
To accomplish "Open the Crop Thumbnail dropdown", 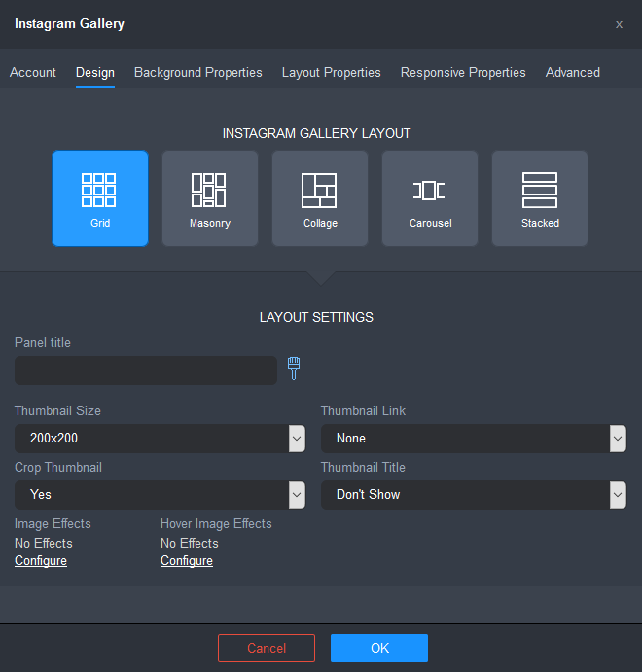I will tap(160, 495).
